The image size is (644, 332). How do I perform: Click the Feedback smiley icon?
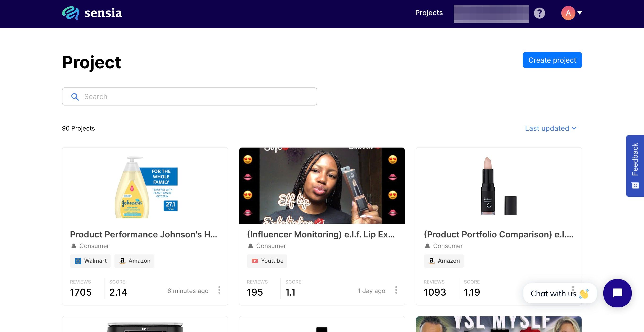pyautogui.click(x=635, y=185)
